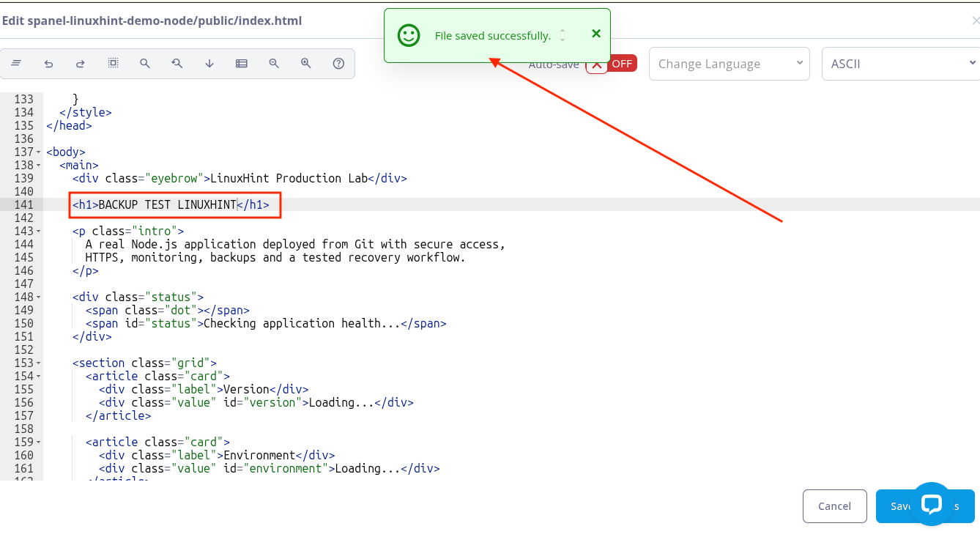Click the Environment label div line
This screenshot has height=548, width=980.
pyautogui.click(x=217, y=456)
